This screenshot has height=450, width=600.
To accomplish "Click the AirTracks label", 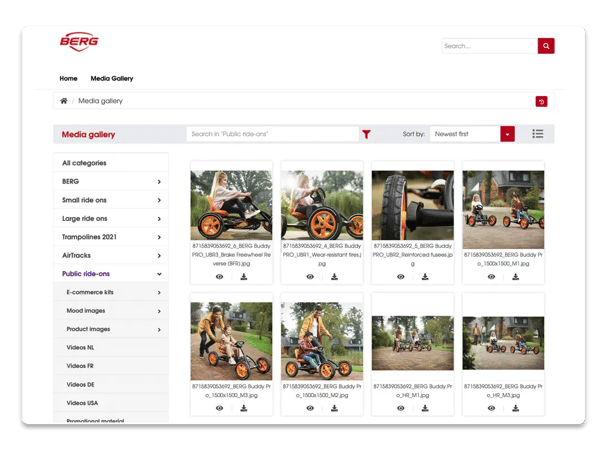I will pyautogui.click(x=76, y=255).
